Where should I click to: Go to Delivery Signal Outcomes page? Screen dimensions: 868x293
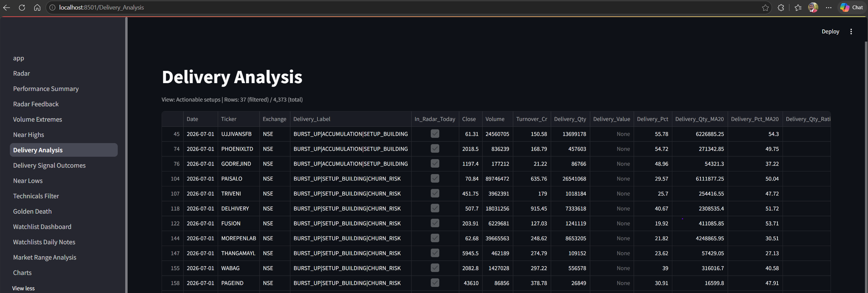64,166
